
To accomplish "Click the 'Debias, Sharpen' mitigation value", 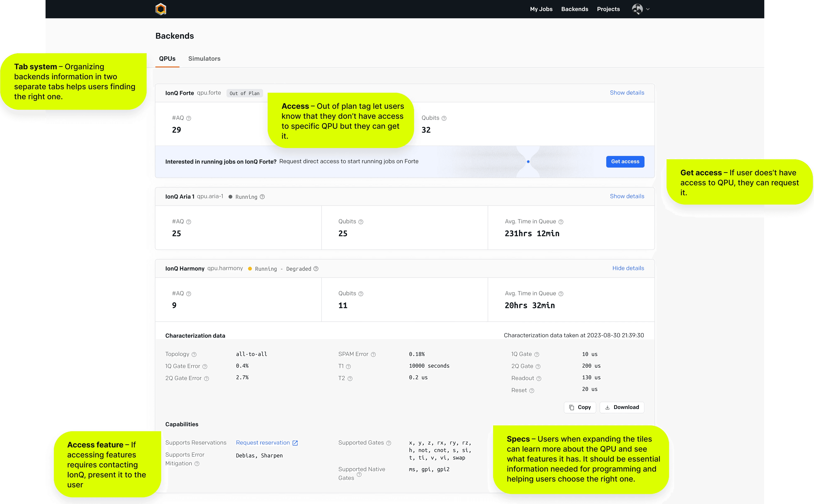I will pos(259,456).
